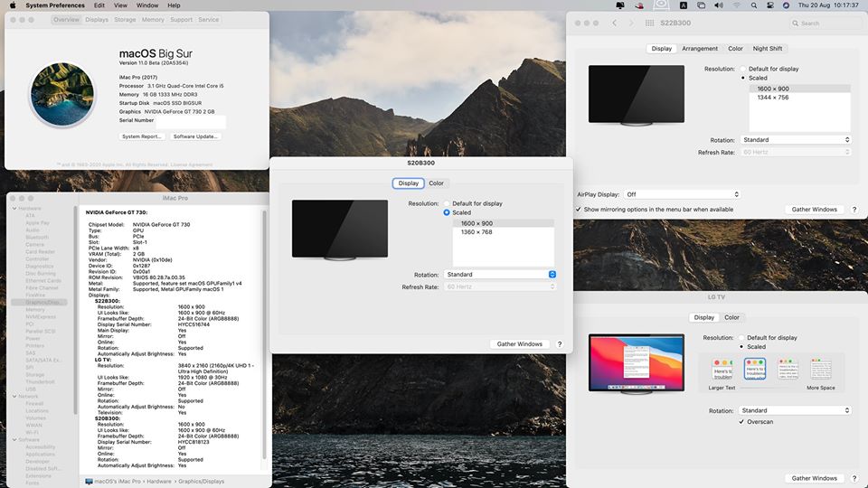This screenshot has width=868, height=488.
Task: Choose the Larger Text scaling thumbnail
Action: (722, 370)
